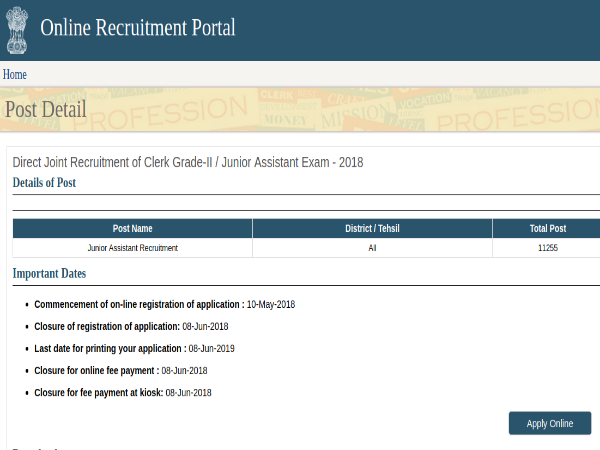The height and width of the screenshot is (450, 600).
Task: Click the Details of Post section heading
Action: (44, 183)
